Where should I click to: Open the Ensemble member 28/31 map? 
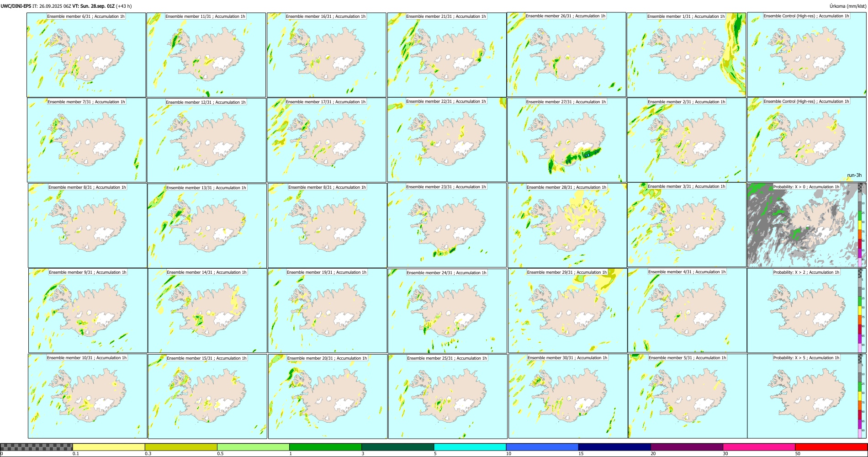pos(567,225)
